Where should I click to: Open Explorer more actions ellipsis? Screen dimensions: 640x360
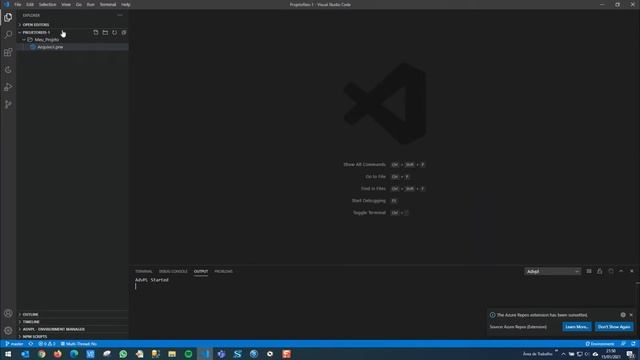coord(120,15)
